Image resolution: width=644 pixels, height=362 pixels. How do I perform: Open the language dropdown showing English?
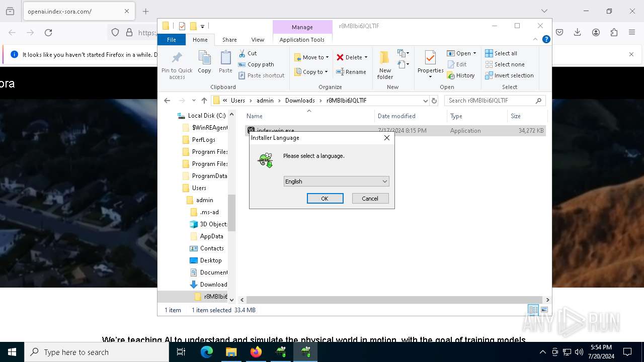pos(337,182)
